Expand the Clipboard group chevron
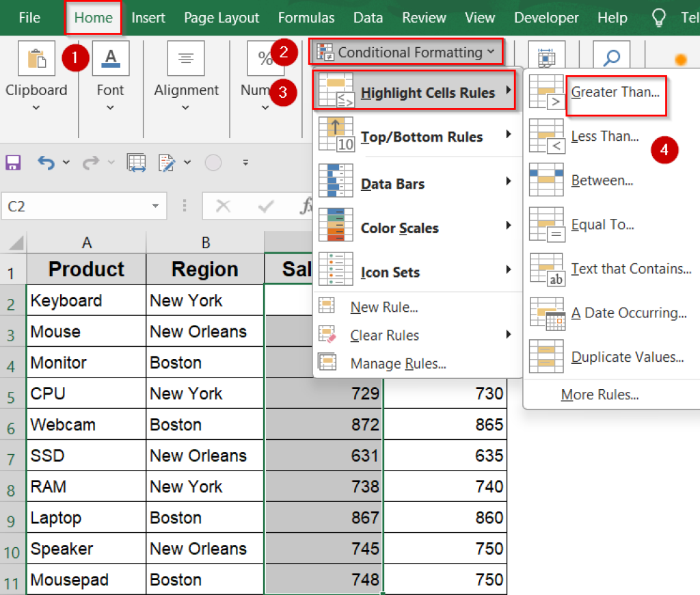Viewport: 700px width, 595px height. (x=37, y=105)
